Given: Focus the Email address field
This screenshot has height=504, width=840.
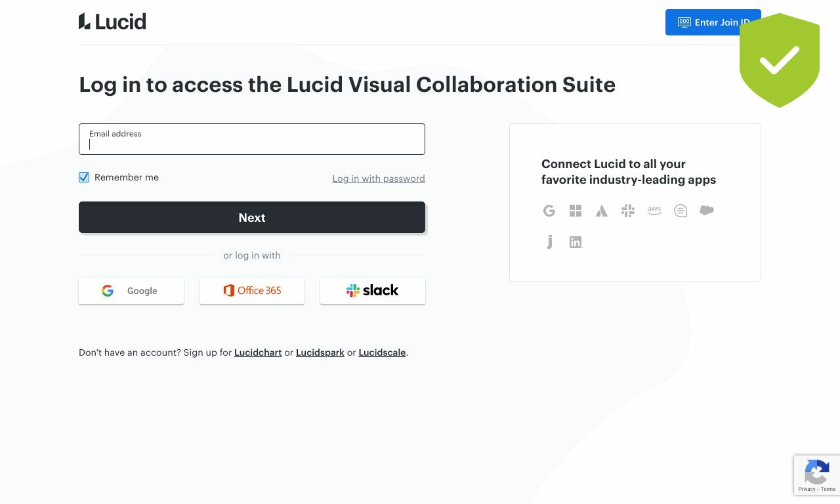Looking at the screenshot, I should (252, 139).
